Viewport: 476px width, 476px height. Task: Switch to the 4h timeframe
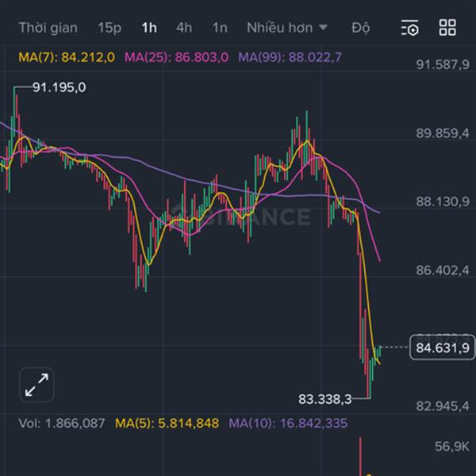[x=184, y=28]
